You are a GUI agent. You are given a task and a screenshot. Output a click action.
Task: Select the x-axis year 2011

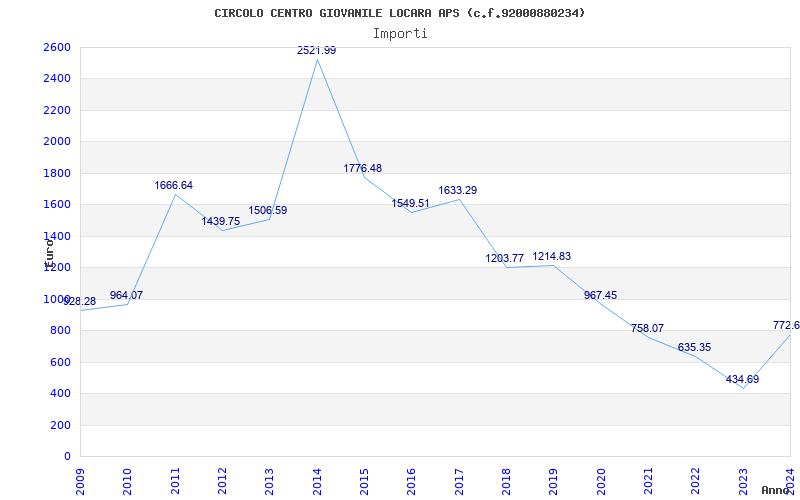[x=175, y=482]
